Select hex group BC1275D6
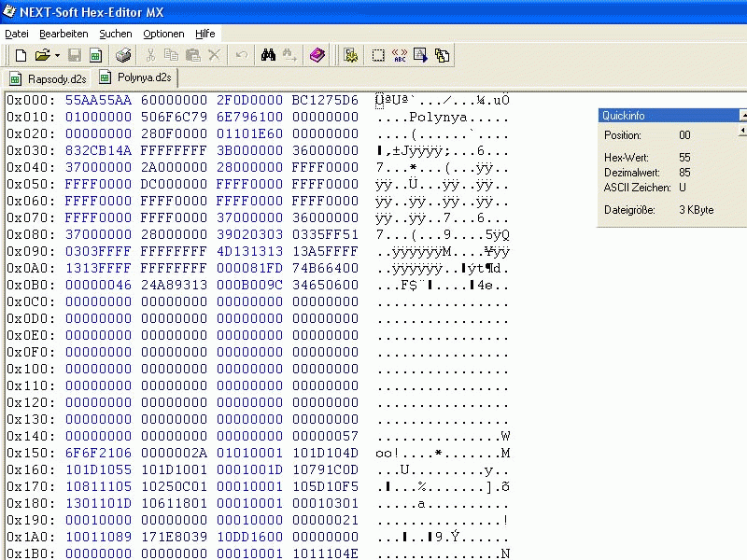Viewport: 747px width, 560px height. point(325,100)
